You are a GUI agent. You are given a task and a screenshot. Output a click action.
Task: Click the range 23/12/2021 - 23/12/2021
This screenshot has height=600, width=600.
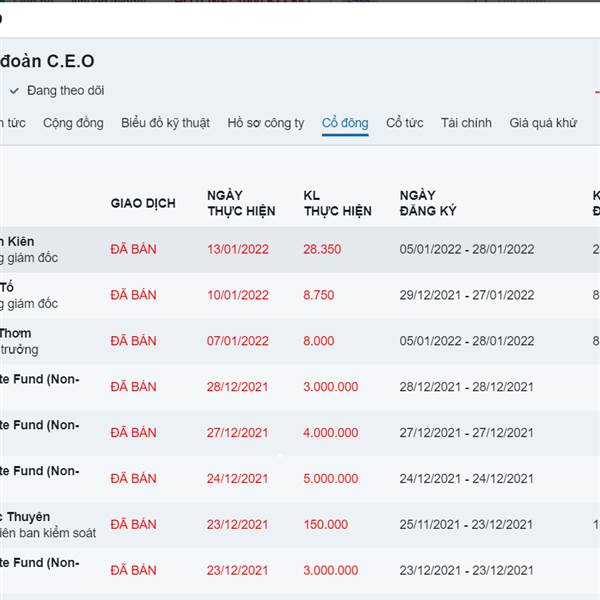coord(466,571)
